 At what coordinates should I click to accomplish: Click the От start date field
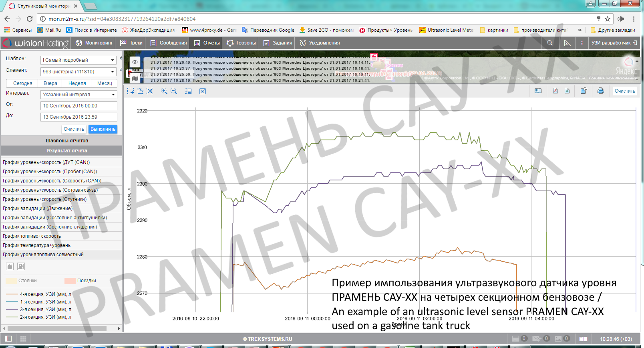79,106
